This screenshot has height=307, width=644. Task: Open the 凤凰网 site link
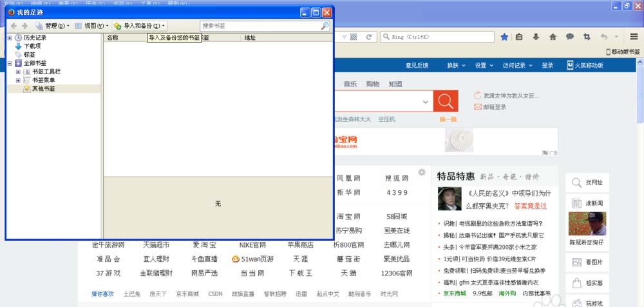(348, 179)
